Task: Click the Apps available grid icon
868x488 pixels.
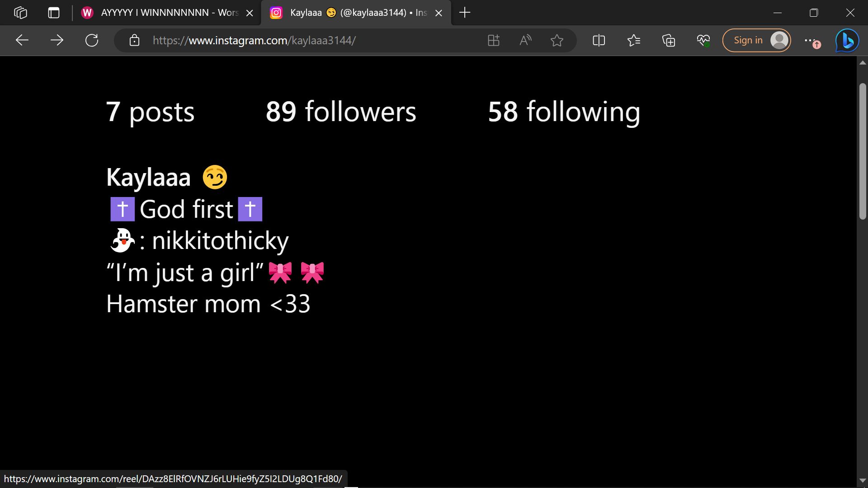Action: [x=494, y=40]
